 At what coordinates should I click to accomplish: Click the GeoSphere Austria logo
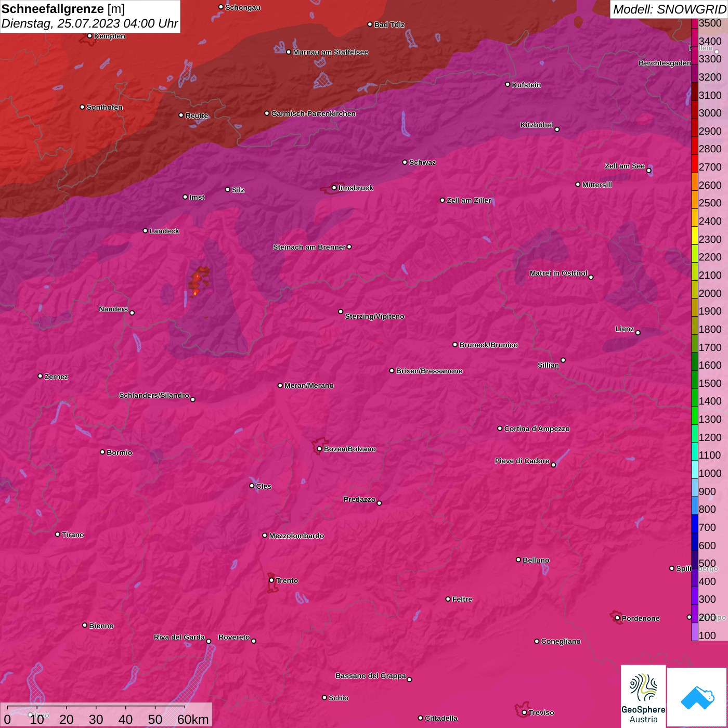click(643, 696)
